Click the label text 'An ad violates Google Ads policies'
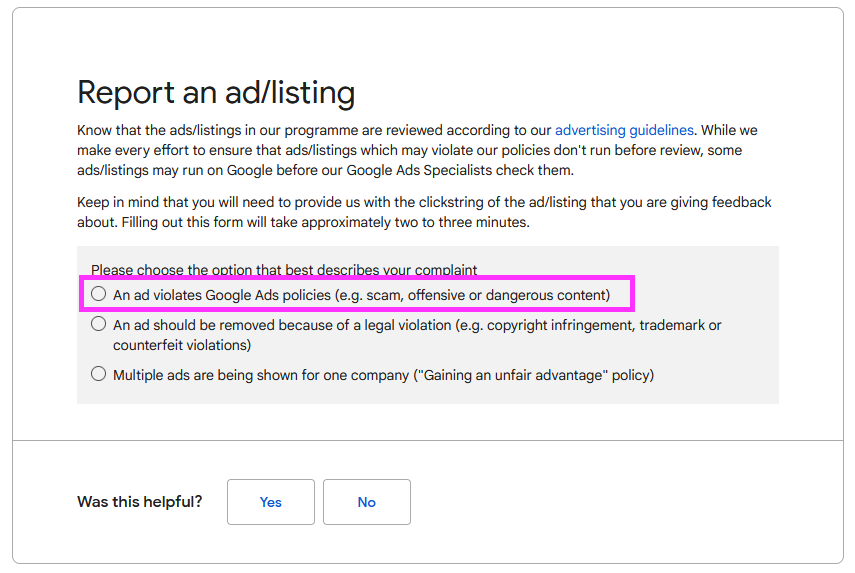Viewport: 855px width, 573px height. (x=222, y=295)
